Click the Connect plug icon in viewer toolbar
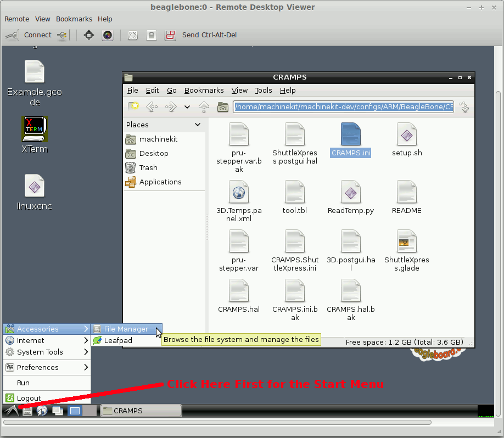 coord(12,35)
